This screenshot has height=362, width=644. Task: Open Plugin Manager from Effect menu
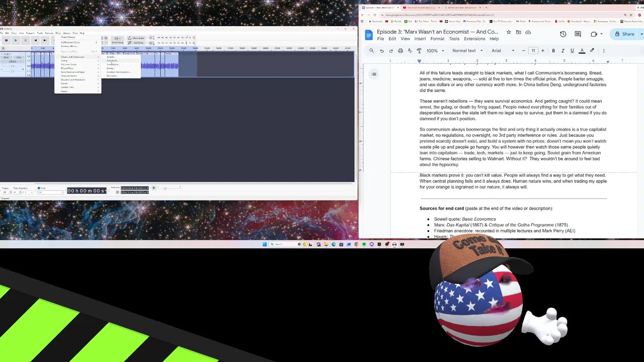pyautogui.click(x=78, y=37)
